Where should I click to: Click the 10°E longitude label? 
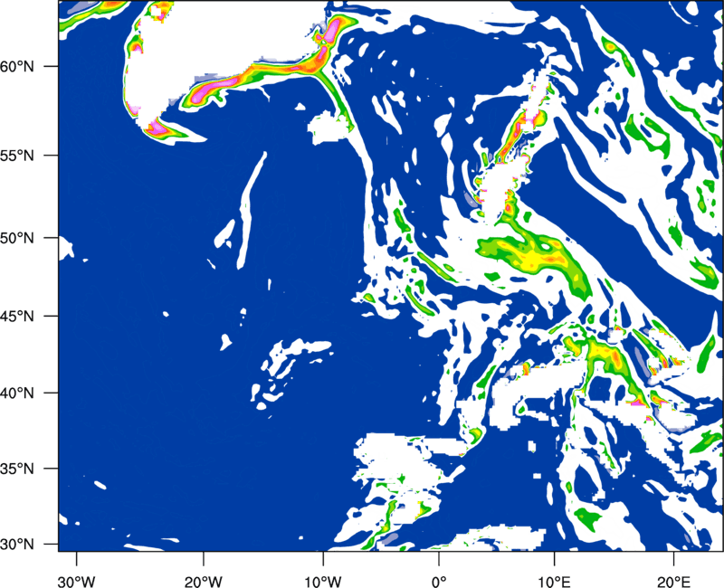click(x=554, y=582)
